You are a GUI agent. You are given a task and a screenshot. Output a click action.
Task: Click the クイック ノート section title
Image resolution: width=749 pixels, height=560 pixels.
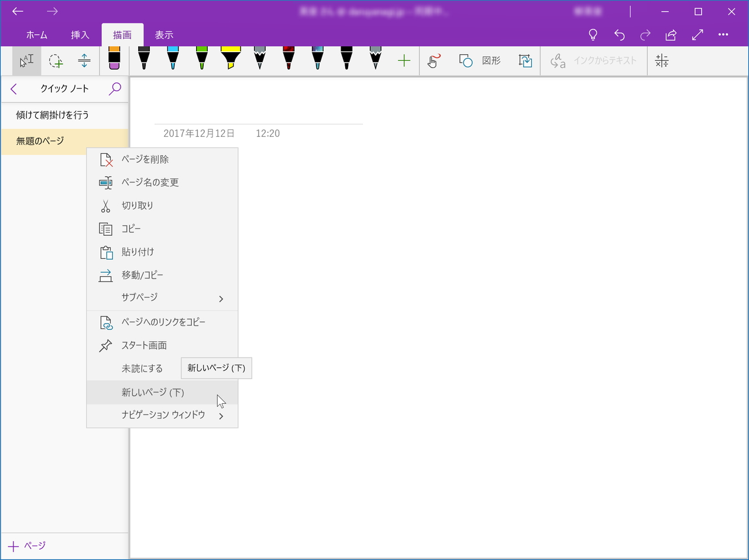[x=64, y=89]
